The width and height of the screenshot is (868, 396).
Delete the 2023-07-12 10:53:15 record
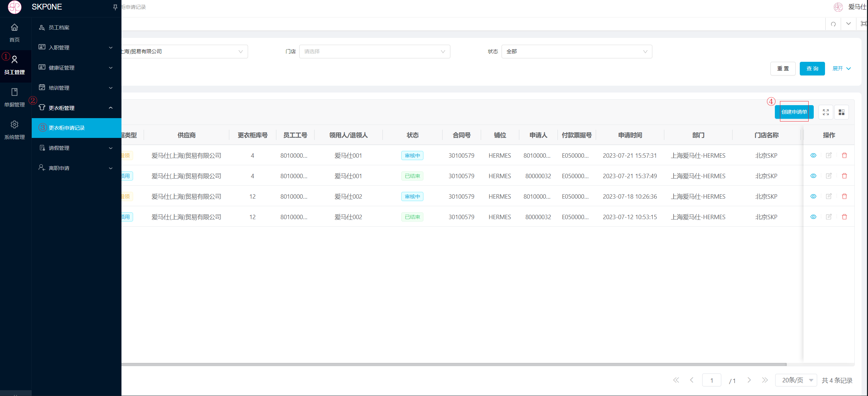tap(844, 217)
